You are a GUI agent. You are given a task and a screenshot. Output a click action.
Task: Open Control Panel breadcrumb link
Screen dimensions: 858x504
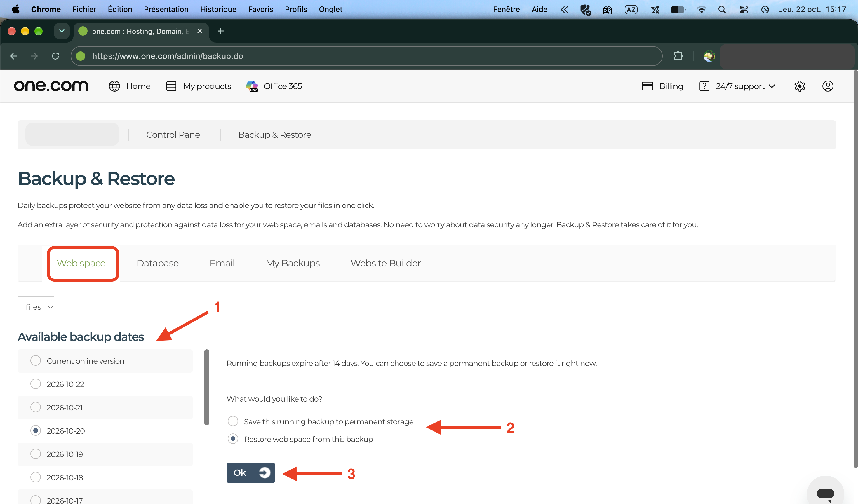pos(174,135)
